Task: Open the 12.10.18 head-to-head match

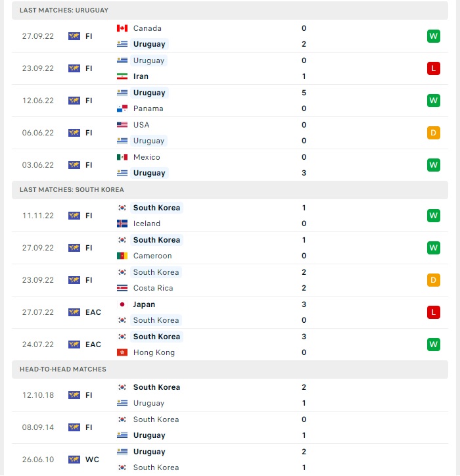Action: click(x=230, y=395)
